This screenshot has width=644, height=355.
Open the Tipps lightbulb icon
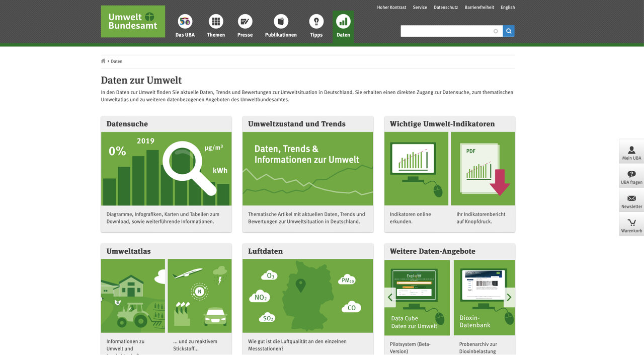pos(316,21)
